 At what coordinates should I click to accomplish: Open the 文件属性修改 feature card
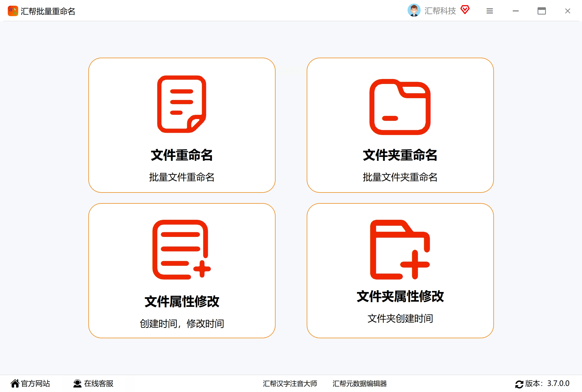point(181,270)
